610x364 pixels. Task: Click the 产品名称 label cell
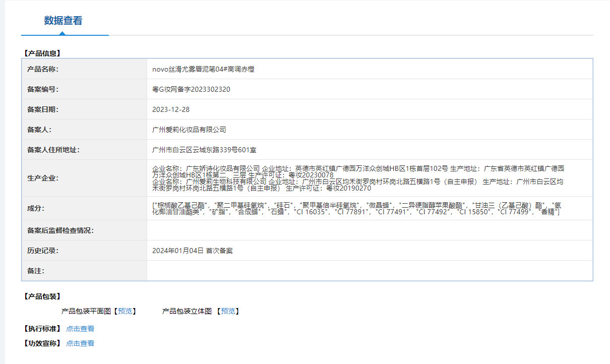(x=84, y=69)
